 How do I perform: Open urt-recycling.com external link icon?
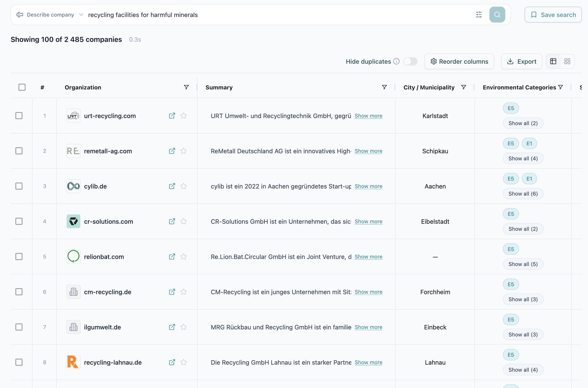tap(172, 116)
